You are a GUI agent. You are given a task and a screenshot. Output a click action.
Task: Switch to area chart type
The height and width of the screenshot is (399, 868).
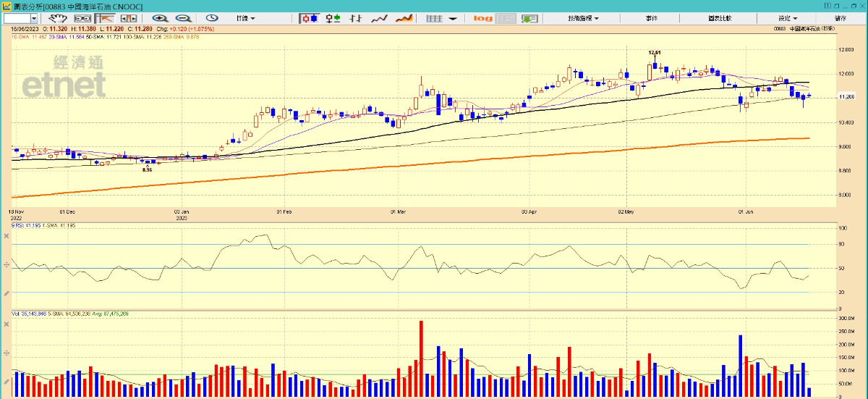tap(404, 18)
